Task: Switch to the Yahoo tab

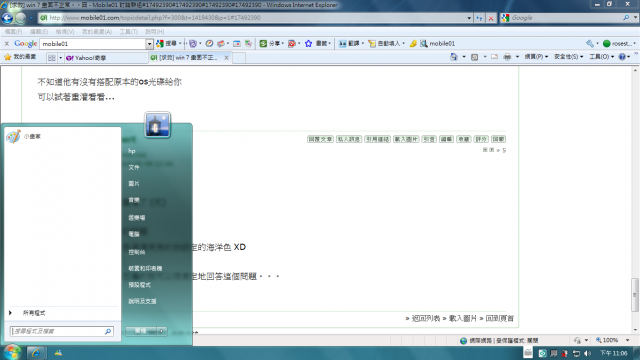Action: point(105,58)
